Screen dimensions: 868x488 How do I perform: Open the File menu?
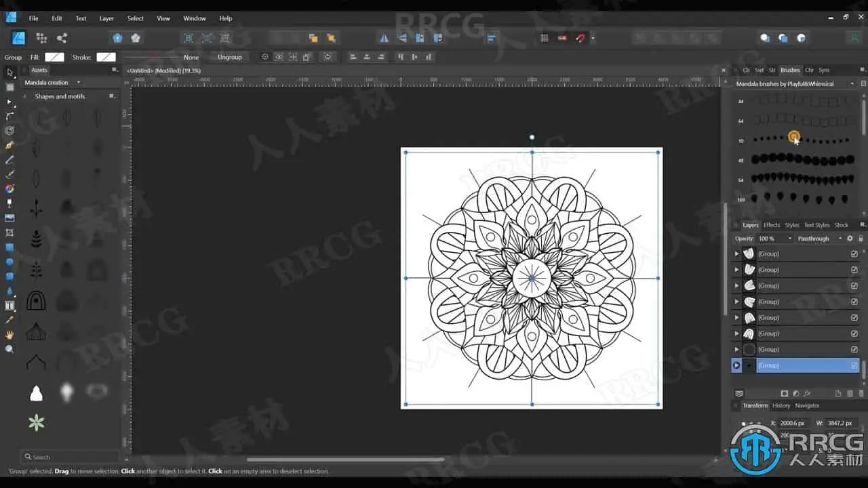[x=33, y=18]
